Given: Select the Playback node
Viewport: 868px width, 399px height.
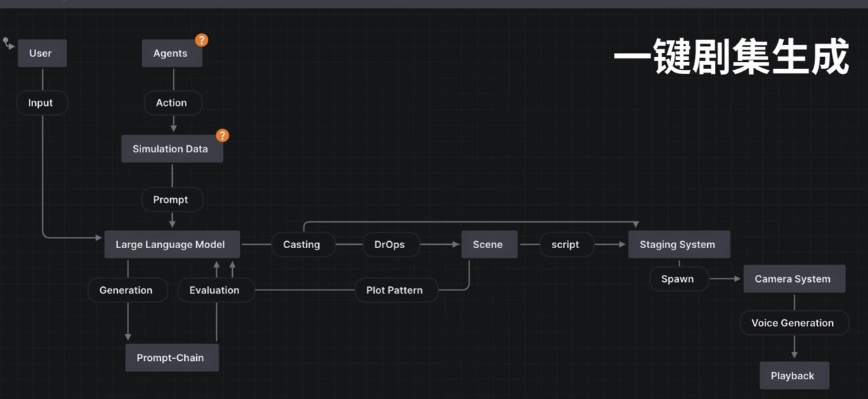Looking at the screenshot, I should click(x=794, y=376).
